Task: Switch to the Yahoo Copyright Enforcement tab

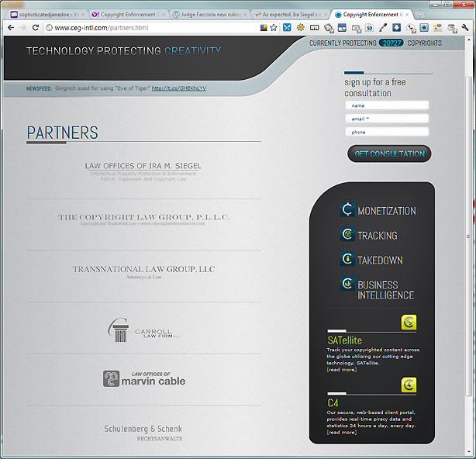Action: (129, 15)
